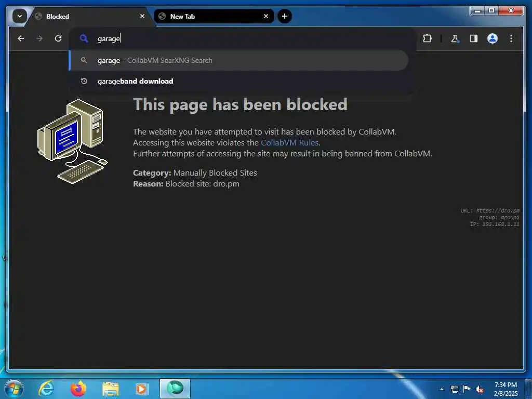Click the IP address debug line
532x399 pixels.
(x=495, y=224)
